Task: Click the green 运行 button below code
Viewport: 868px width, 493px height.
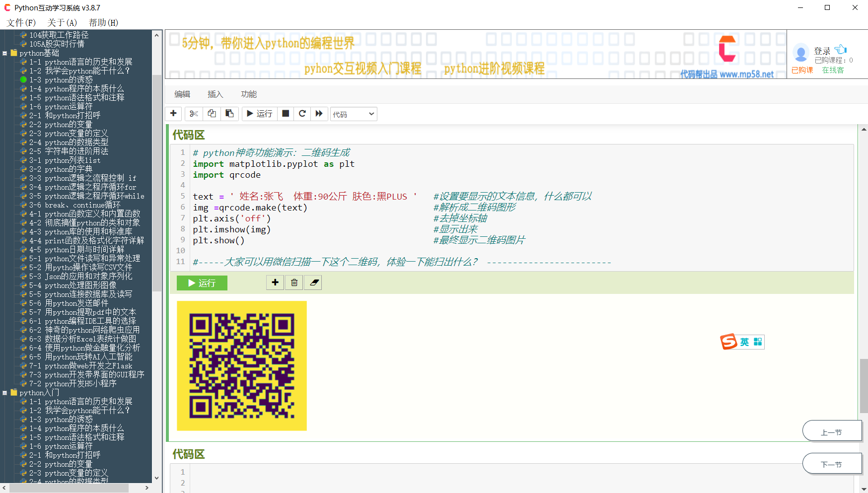Action: (x=202, y=283)
